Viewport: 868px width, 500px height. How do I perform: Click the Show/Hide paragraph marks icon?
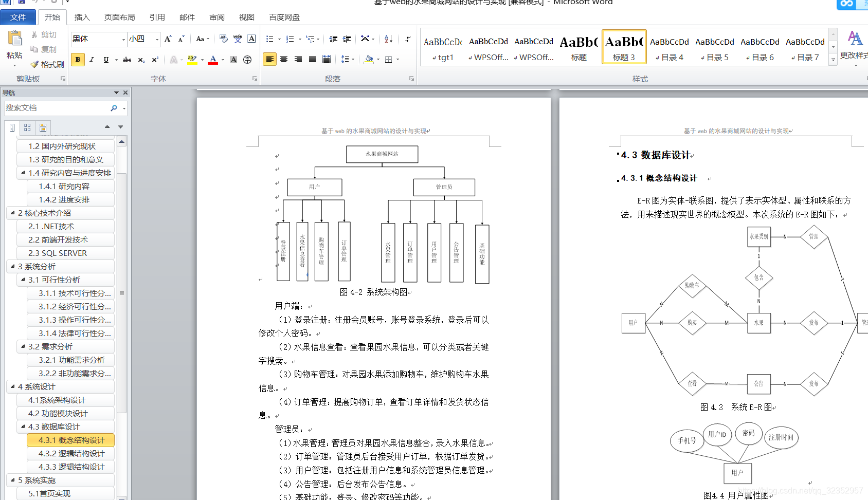(x=408, y=39)
